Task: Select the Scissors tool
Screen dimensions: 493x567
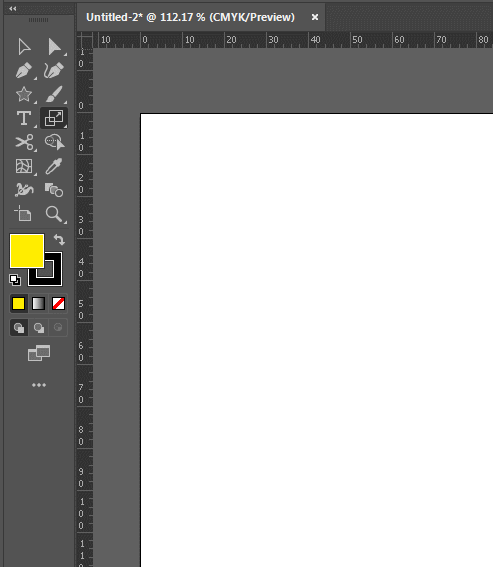Action: tap(24, 142)
